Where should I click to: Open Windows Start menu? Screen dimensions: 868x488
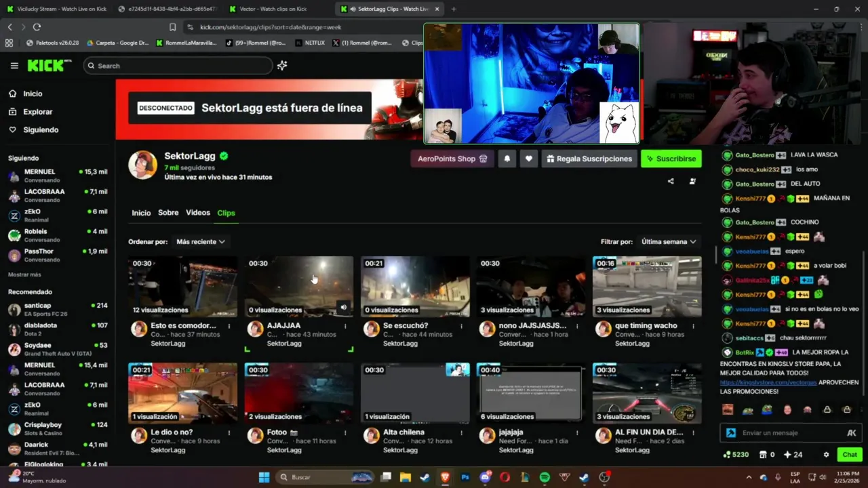tap(264, 477)
